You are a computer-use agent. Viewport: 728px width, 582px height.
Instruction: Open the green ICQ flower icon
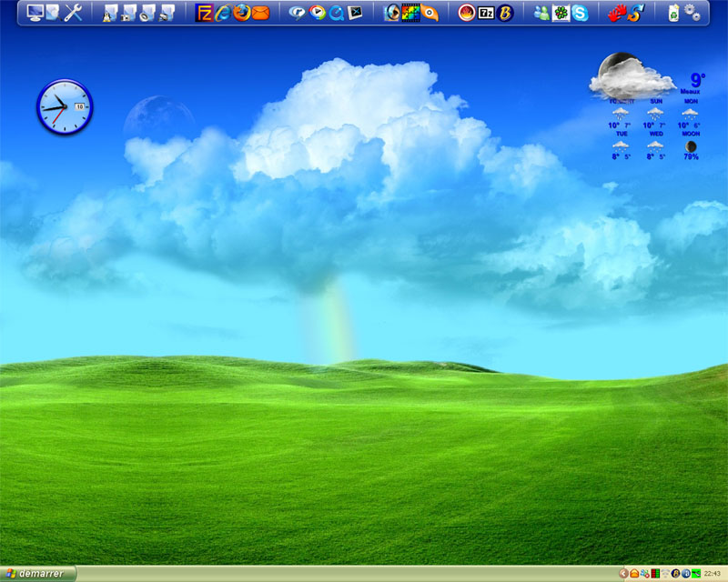[561, 13]
